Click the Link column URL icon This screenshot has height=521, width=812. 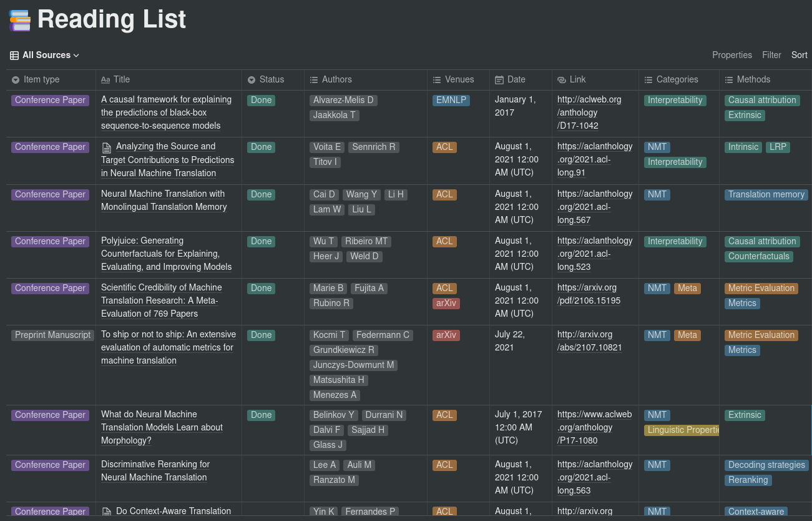click(x=562, y=80)
